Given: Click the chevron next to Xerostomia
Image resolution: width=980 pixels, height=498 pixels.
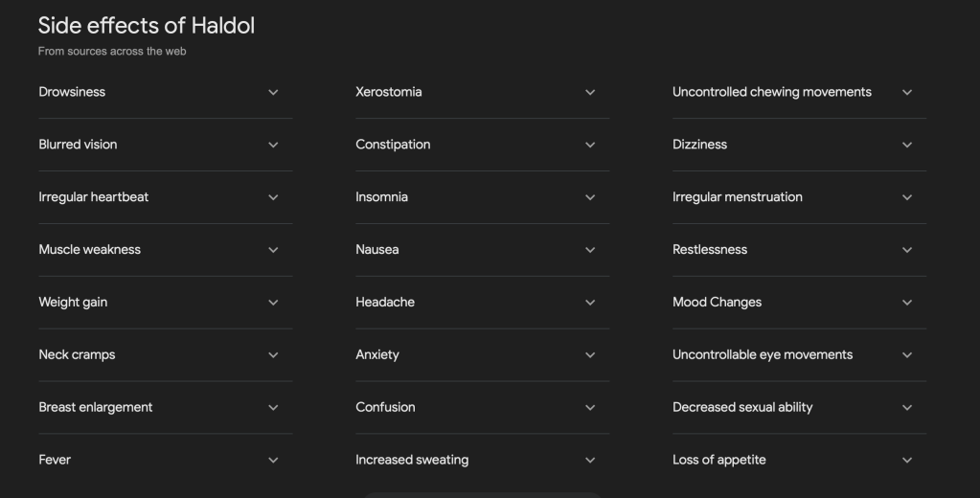Looking at the screenshot, I should (x=590, y=93).
